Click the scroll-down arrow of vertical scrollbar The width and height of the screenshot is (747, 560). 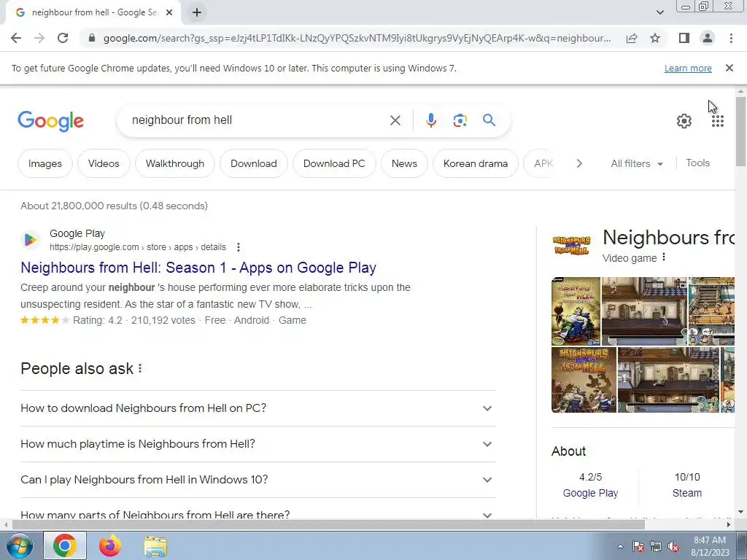point(740,513)
